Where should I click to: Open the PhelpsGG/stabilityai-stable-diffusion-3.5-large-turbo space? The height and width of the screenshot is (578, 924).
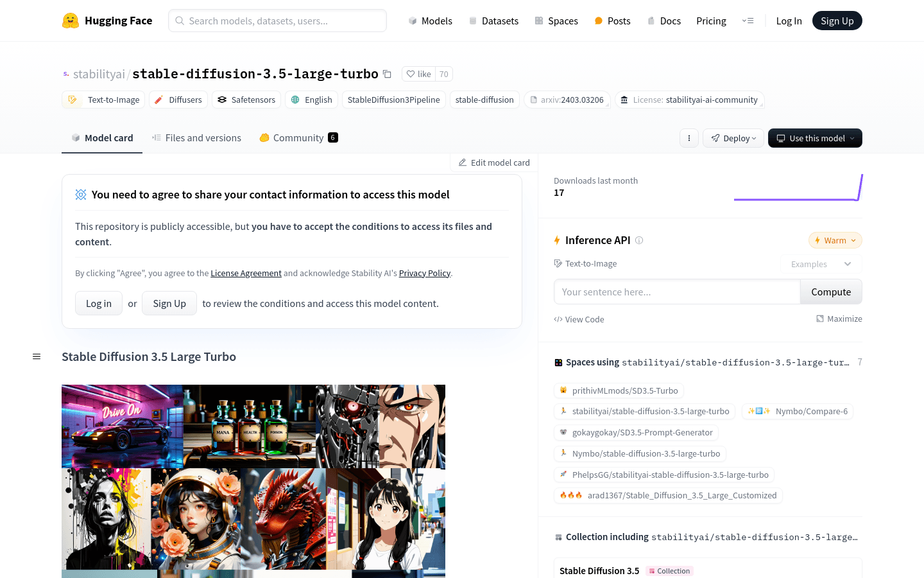coord(664,475)
